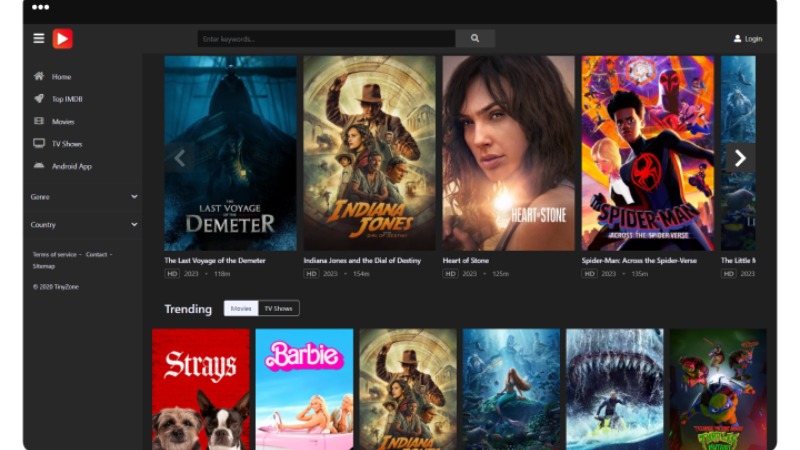Click Spider-Man: Across the Spider-Verse title
This screenshot has width=800, height=450.
(x=639, y=260)
